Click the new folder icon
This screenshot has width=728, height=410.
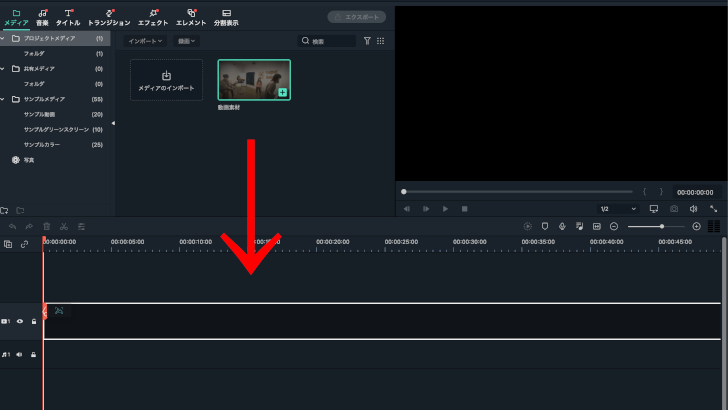click(x=4, y=211)
